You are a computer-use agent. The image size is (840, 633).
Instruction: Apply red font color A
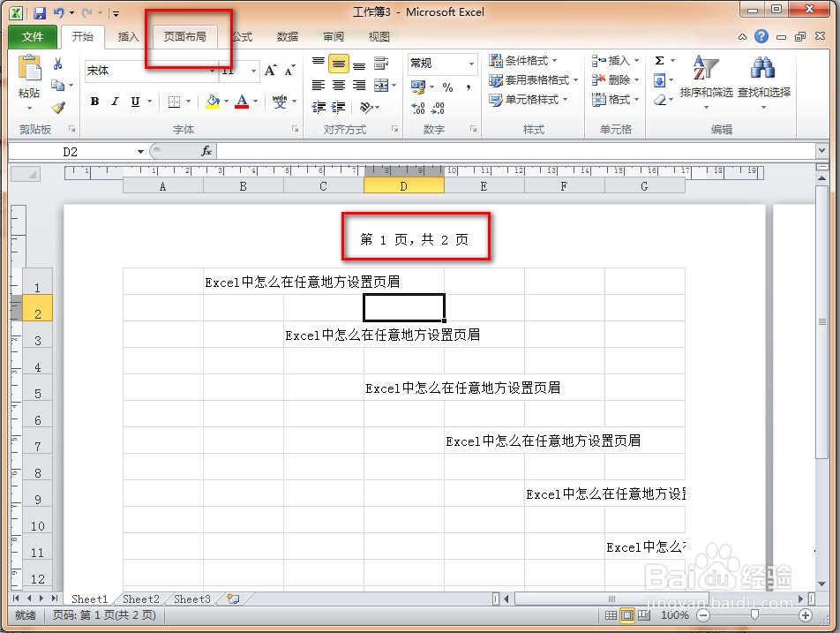pyautogui.click(x=242, y=102)
